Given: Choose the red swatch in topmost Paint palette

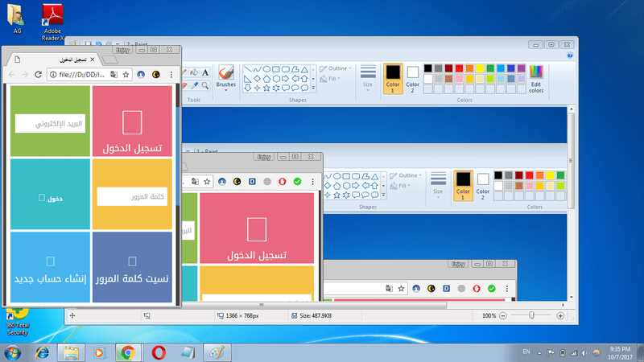Looking at the screenshot, I should coord(460,68).
